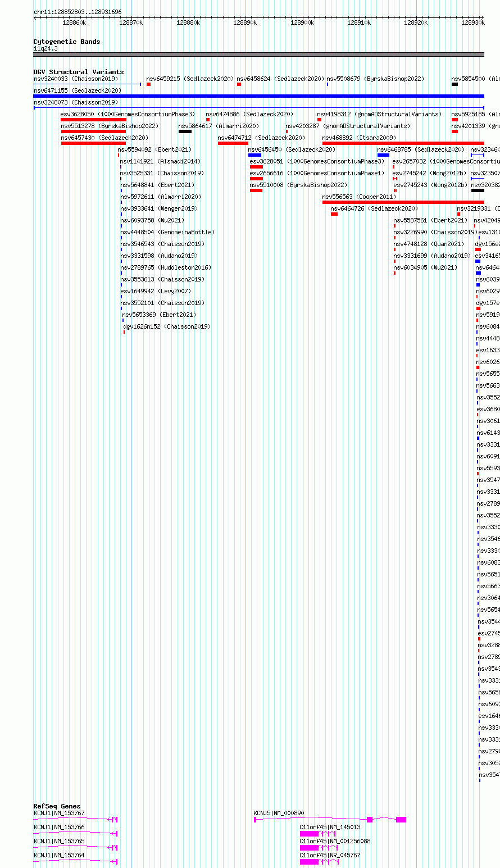Click the esv2745243 (Wong2012b) label
Image resolution: width=500 pixels, height=868 pixels.
pyautogui.click(x=430, y=185)
